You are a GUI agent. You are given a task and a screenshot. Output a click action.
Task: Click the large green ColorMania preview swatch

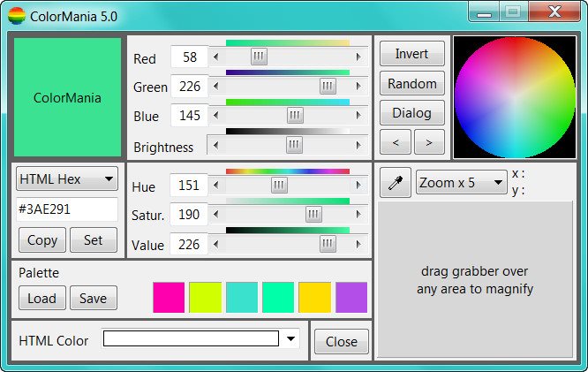click(x=67, y=97)
